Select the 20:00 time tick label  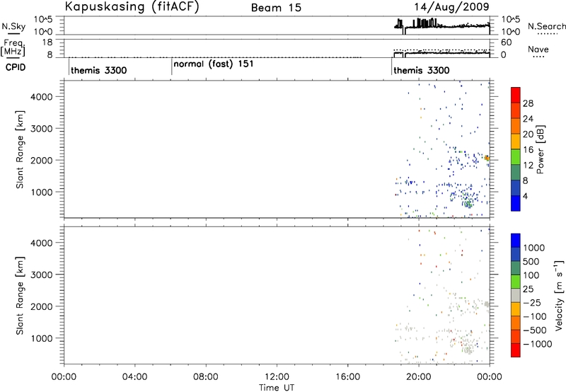(x=418, y=377)
